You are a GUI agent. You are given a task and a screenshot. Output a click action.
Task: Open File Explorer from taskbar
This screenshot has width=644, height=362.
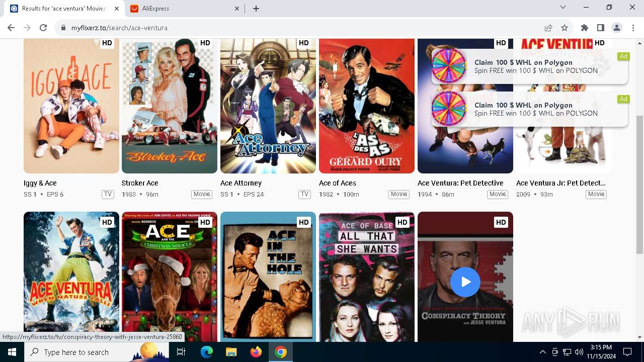point(231,352)
